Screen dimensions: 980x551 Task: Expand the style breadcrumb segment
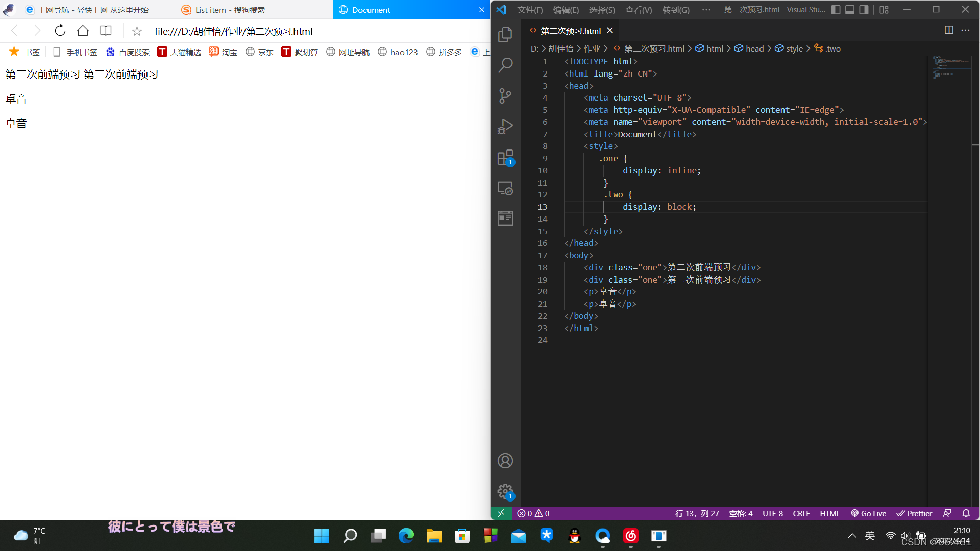point(794,48)
